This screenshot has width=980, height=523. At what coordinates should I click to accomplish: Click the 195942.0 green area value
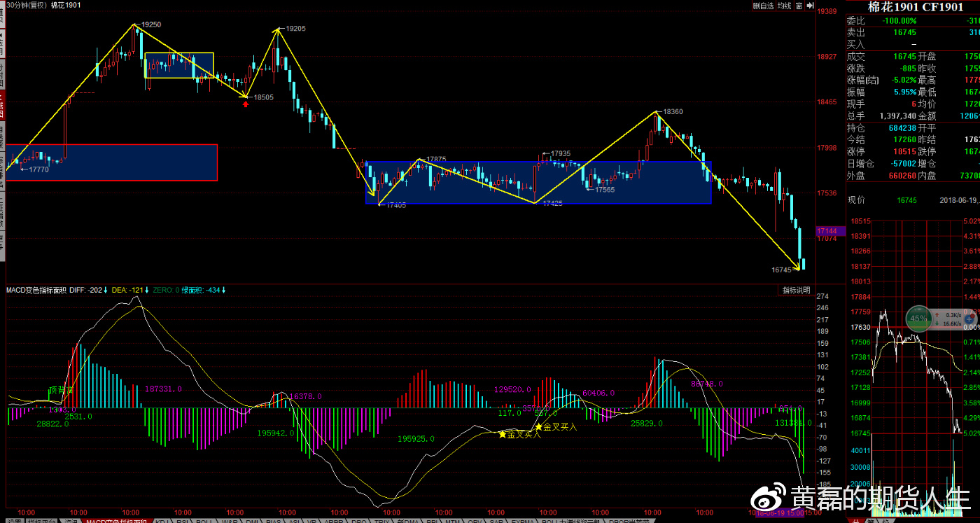(276, 433)
